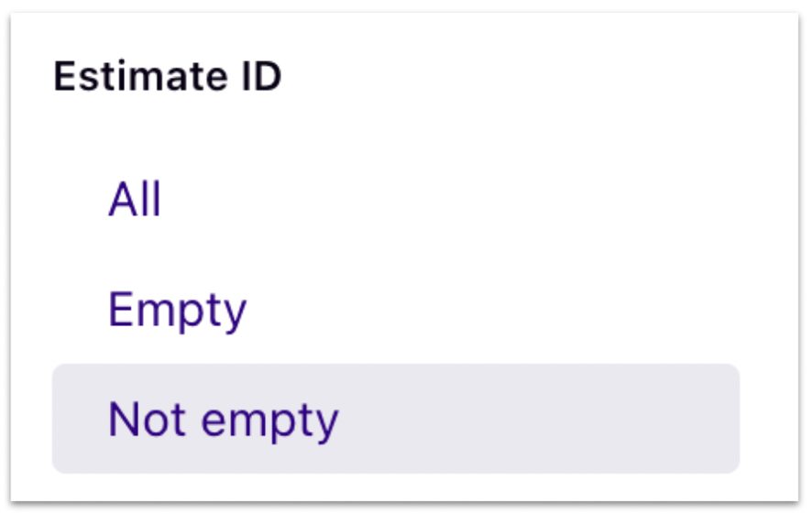812x514 pixels.
Task: Filter Estimate ID to Empty entries
Action: 396,310
